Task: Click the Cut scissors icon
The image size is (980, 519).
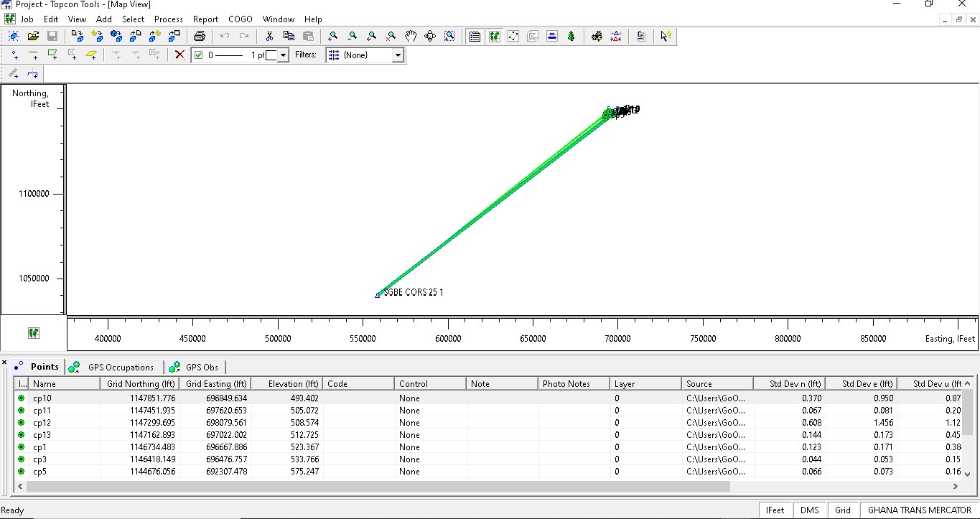Action: [269, 36]
